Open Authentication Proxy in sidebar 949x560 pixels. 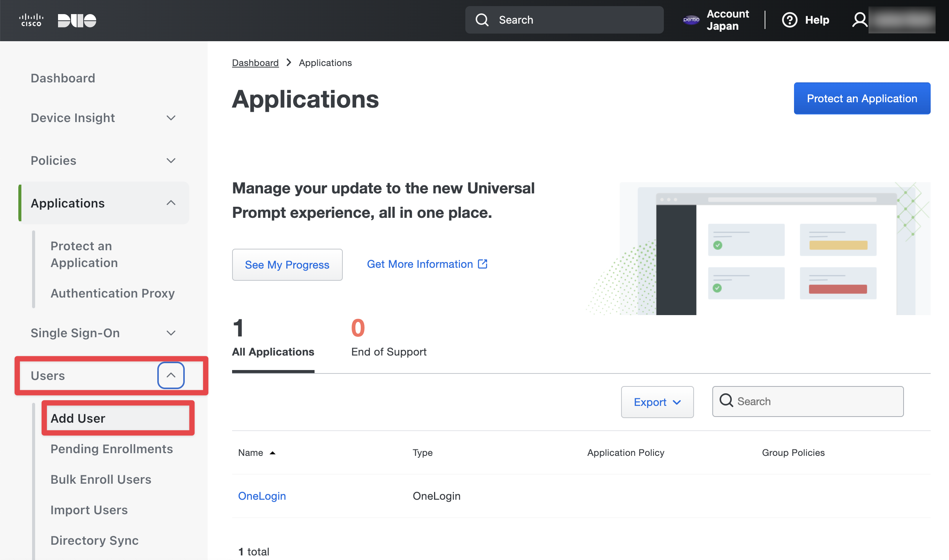click(x=113, y=293)
